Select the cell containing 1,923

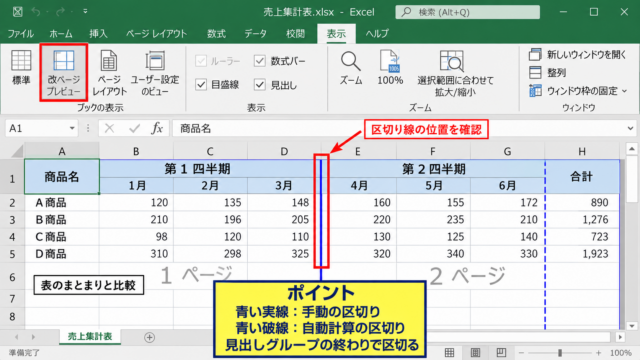point(582,254)
